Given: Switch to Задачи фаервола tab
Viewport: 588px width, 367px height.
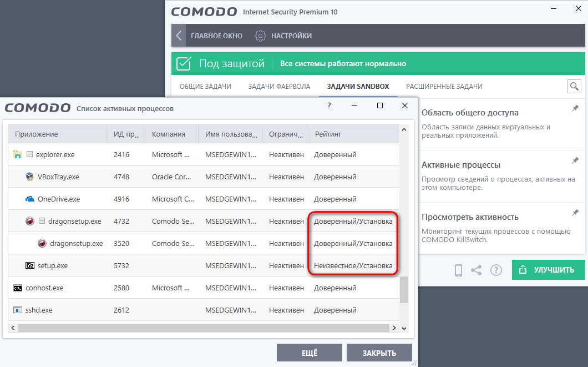Looking at the screenshot, I should coord(279,86).
